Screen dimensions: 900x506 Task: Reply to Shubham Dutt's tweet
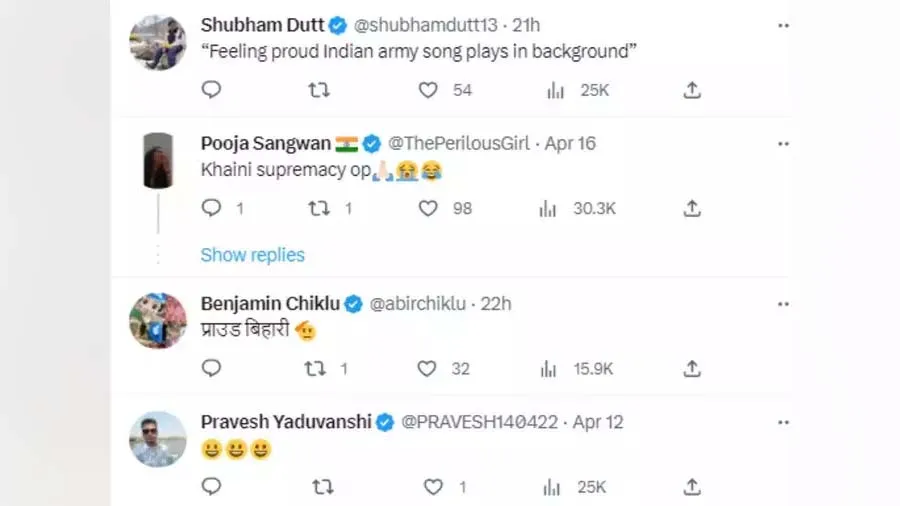211,90
